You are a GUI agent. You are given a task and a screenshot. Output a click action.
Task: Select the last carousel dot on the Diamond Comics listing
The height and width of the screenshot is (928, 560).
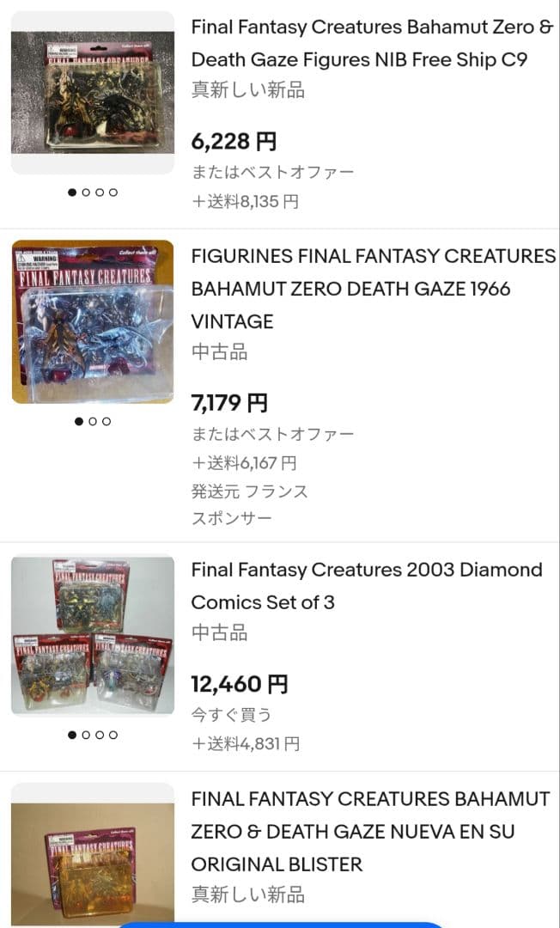(113, 735)
